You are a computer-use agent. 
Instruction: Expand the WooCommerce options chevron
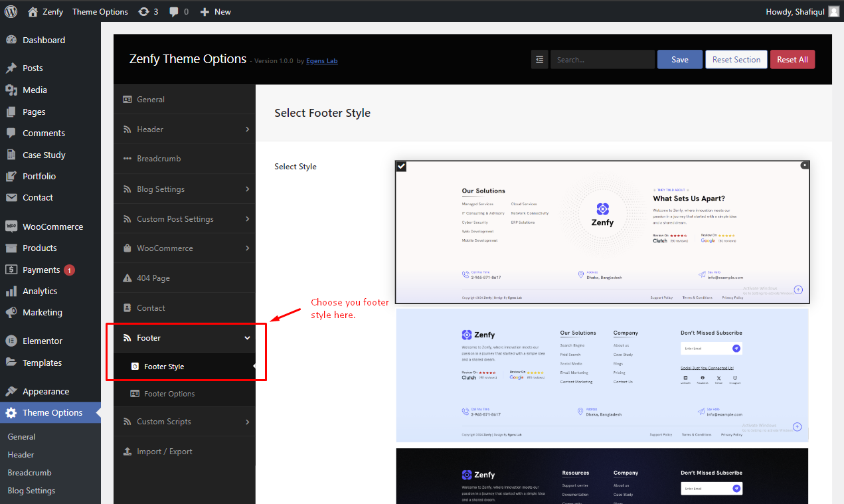point(247,248)
